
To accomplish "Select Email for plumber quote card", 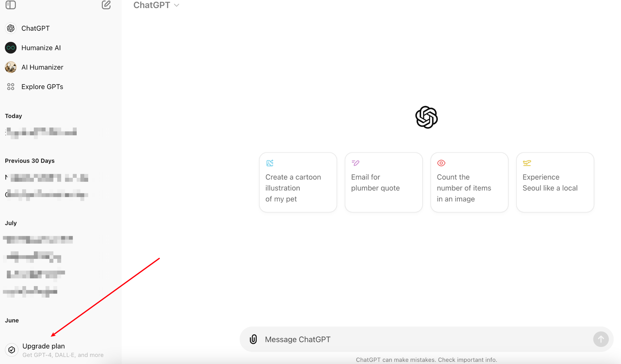I will 383,182.
